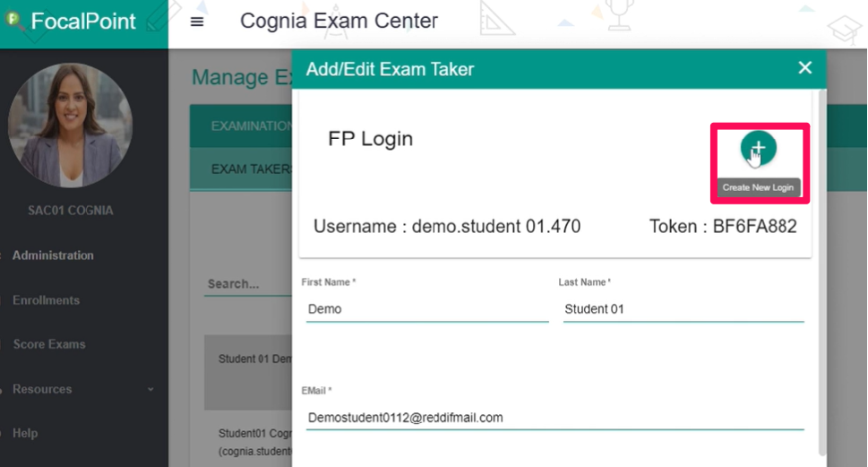868x467 pixels.
Task: Open Administration in the sidebar
Action: (53, 255)
